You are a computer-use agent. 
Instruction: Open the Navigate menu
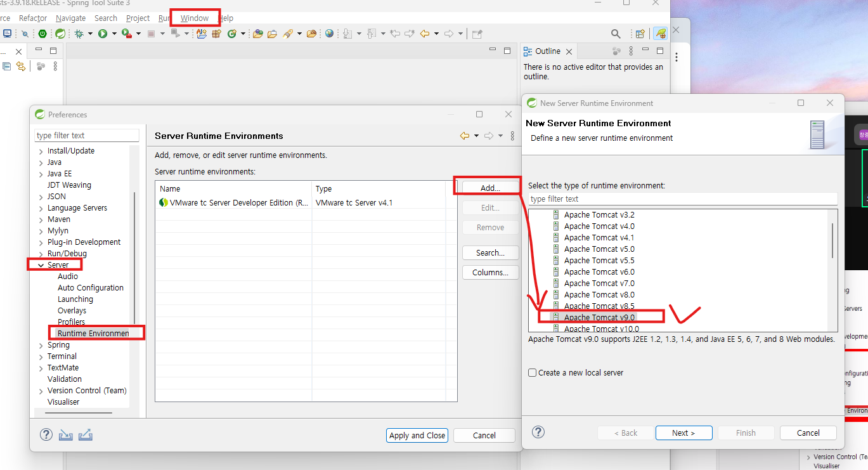70,18
